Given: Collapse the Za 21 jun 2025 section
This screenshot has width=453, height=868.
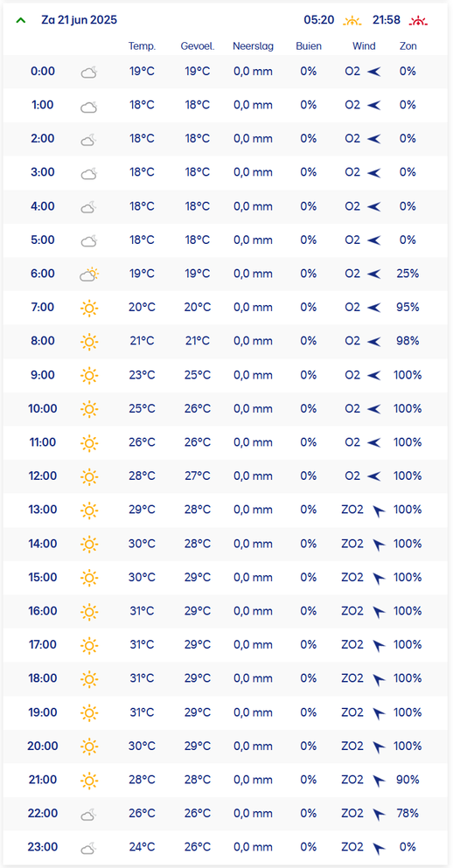Looking at the screenshot, I should (x=21, y=20).
